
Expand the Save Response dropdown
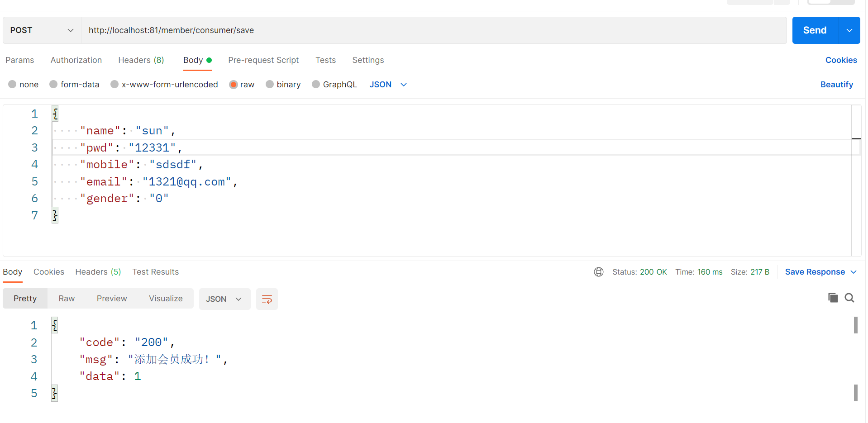854,272
